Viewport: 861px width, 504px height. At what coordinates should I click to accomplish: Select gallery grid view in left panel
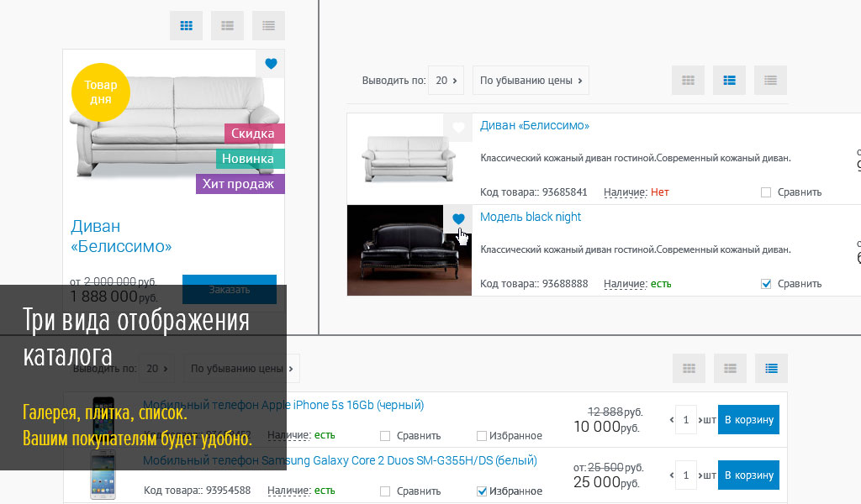186,26
